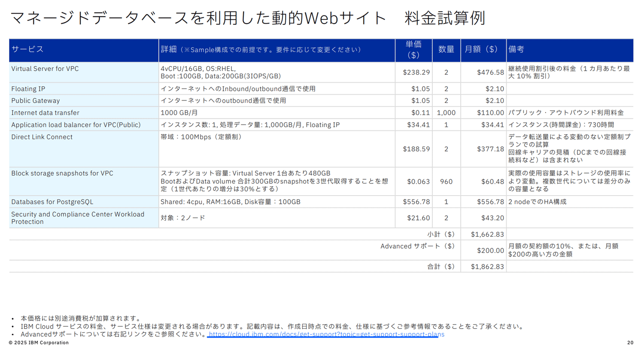Viewport: 644px width, 362px height.
Task: Select the 単価 ($) column header
Action: tap(413, 50)
